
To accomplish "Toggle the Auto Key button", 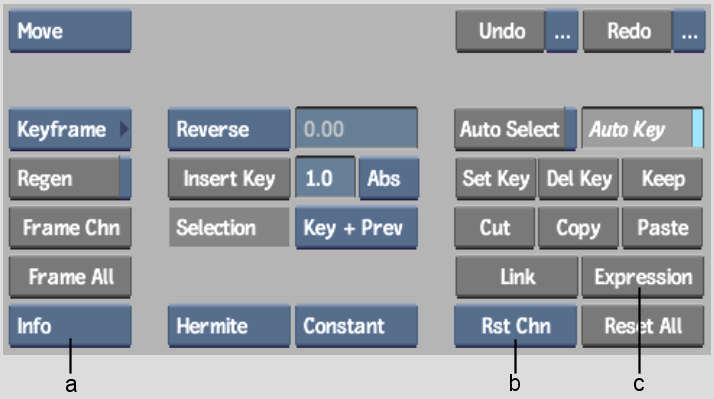I will [643, 128].
